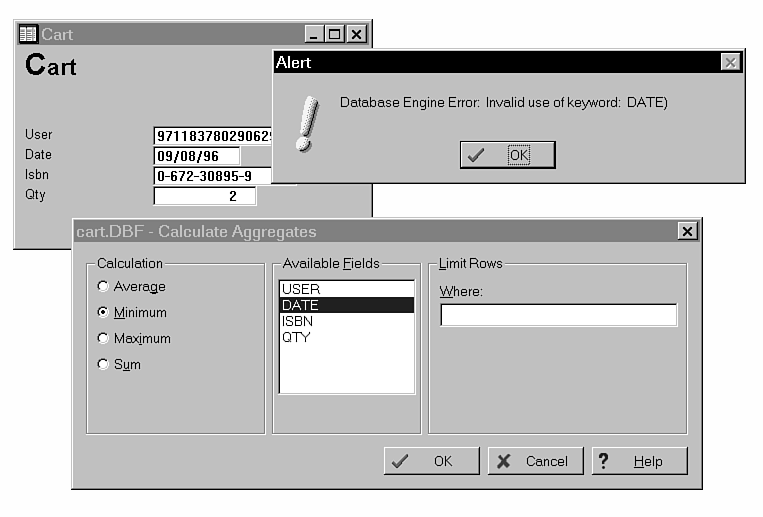
Task: Click the Cart window table icon
Action: [28, 34]
